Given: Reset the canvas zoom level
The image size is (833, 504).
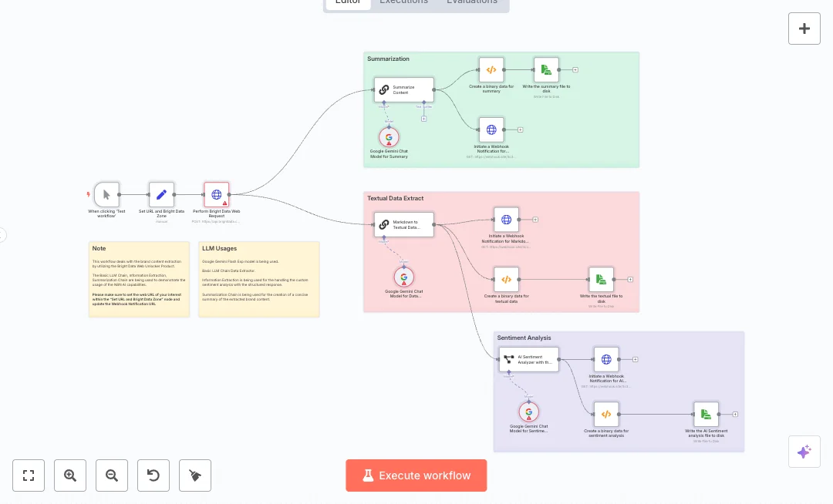Looking at the screenshot, I should (x=153, y=475).
